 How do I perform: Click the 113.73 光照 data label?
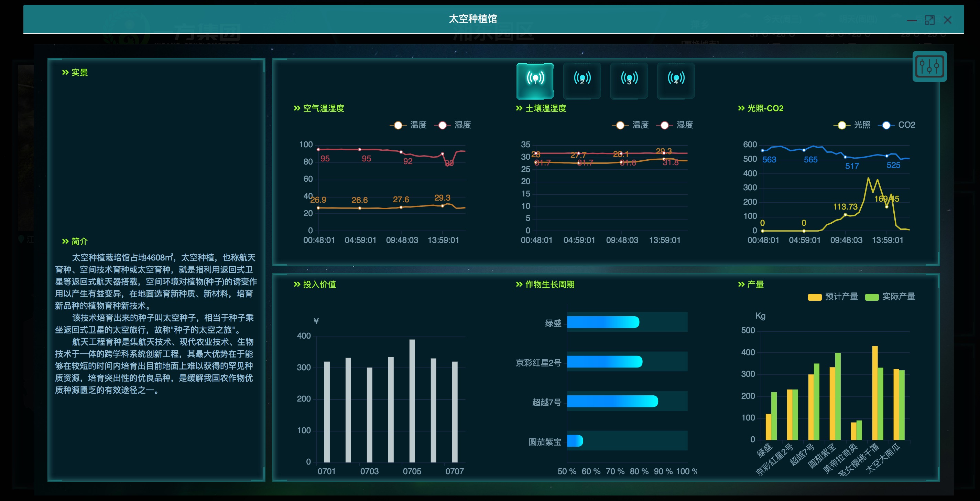(845, 207)
